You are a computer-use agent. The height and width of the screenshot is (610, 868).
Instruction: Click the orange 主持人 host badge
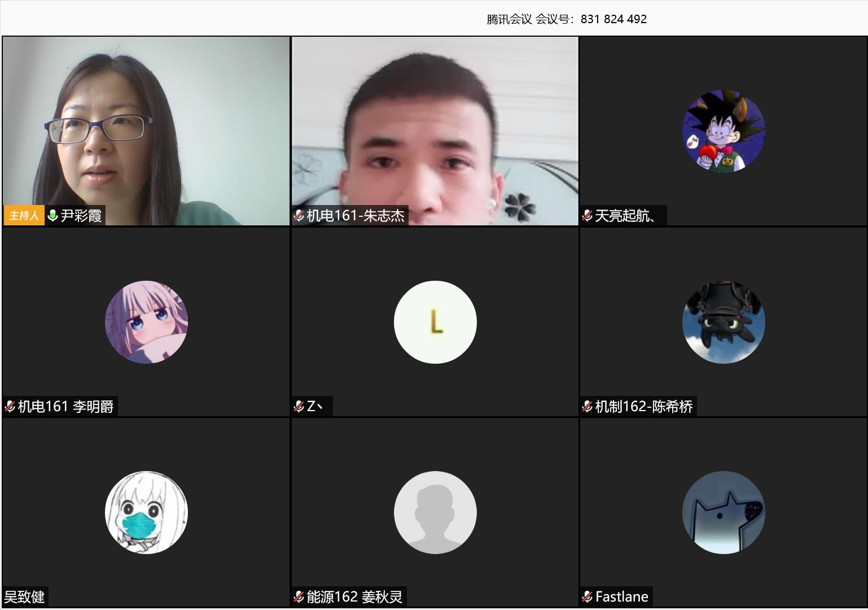pyautogui.click(x=24, y=215)
